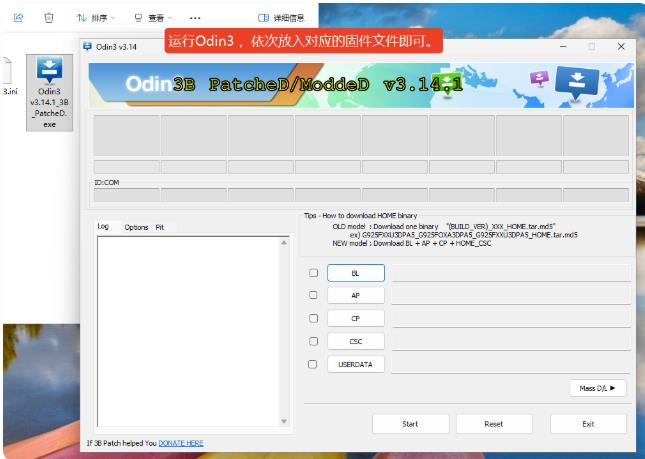The image size is (645, 459).
Task: Click the delete trash icon in Explorer
Action: pos(49,18)
